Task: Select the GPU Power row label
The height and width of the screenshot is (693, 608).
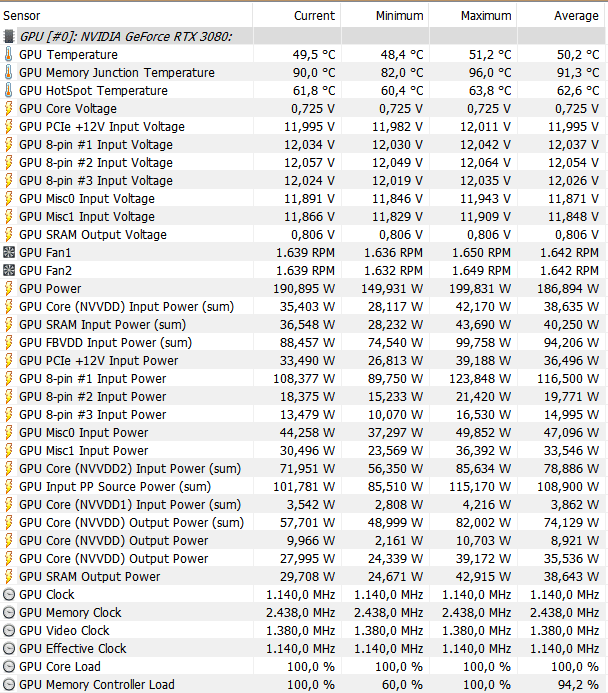Action: coord(50,289)
